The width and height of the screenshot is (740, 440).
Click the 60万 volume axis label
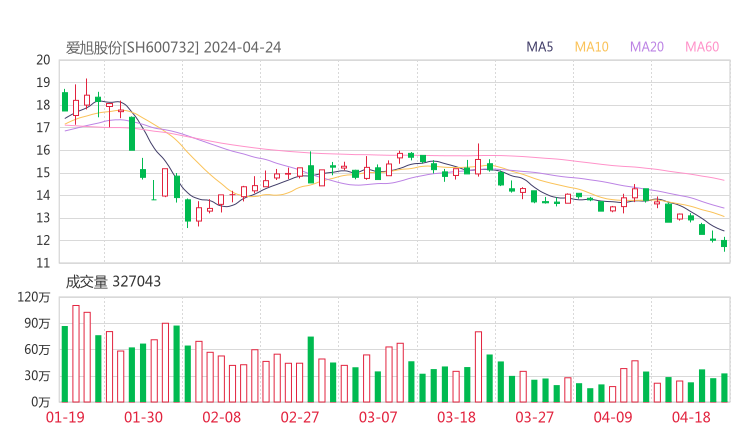tap(37, 350)
